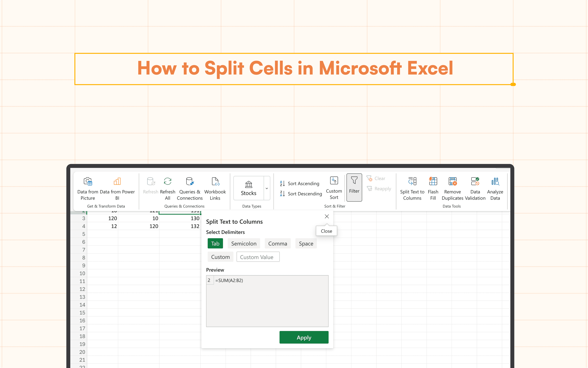Select row 20 header
588x368 pixels.
tap(78, 352)
